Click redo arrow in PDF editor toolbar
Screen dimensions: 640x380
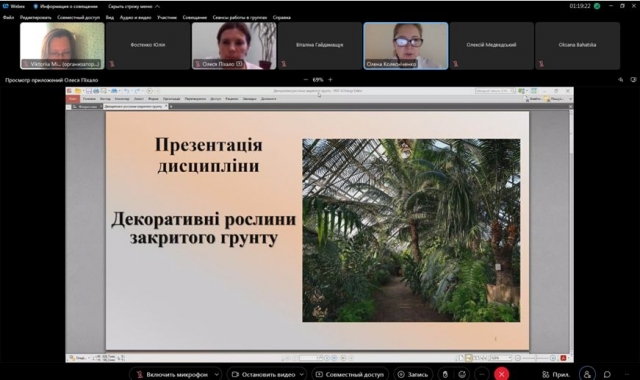(x=137, y=91)
